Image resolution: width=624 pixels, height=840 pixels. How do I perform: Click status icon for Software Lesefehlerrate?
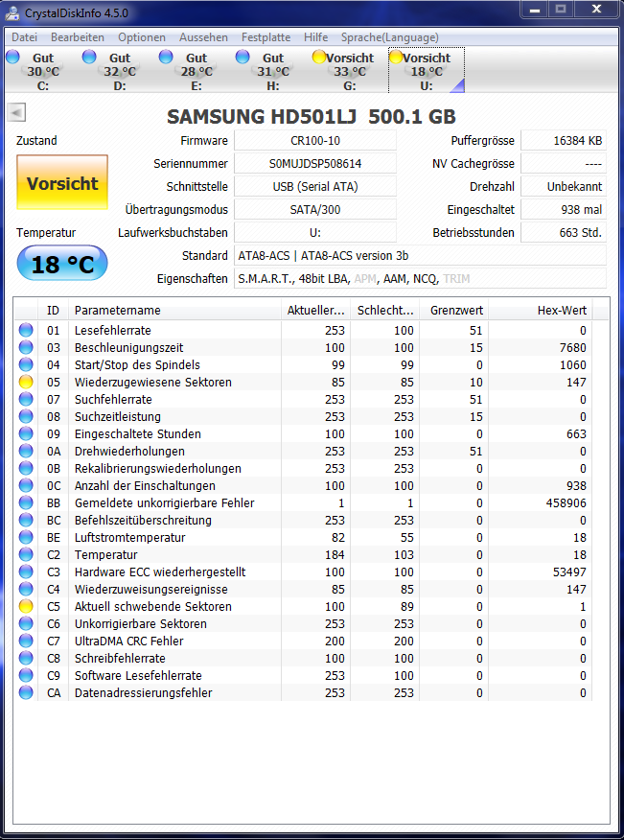click(26, 675)
